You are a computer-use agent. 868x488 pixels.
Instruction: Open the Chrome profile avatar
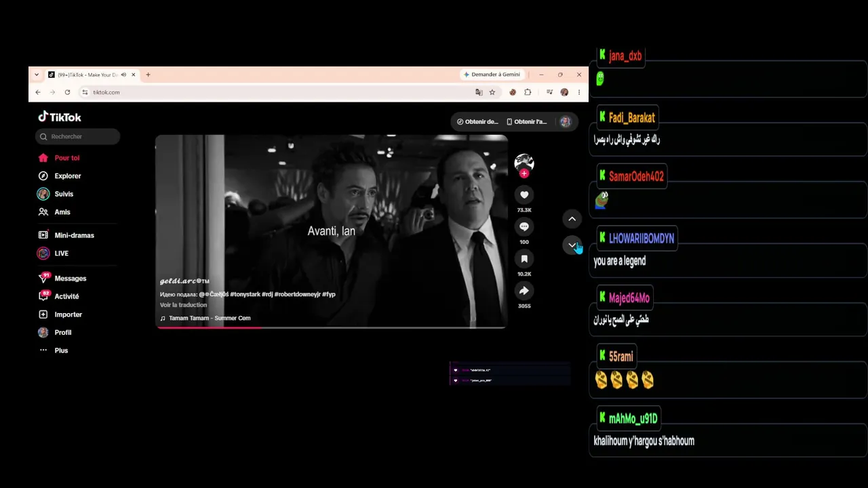pyautogui.click(x=564, y=92)
